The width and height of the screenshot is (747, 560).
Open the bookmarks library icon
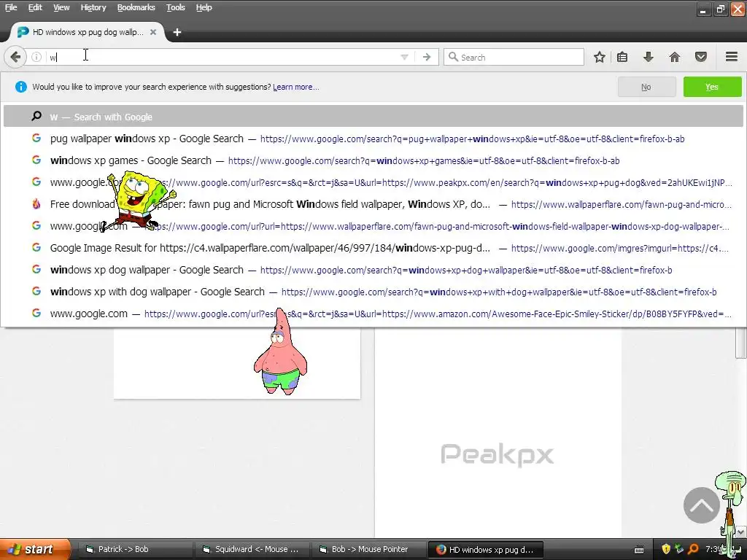click(622, 57)
